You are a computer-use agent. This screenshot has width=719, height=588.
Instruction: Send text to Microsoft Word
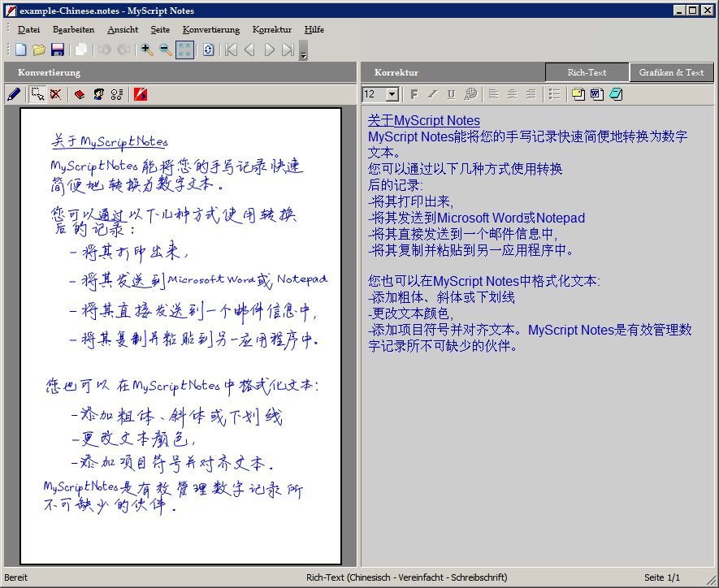tap(597, 94)
